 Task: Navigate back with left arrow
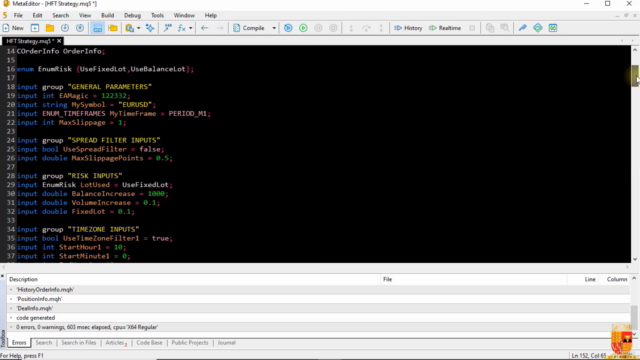tap(204, 28)
